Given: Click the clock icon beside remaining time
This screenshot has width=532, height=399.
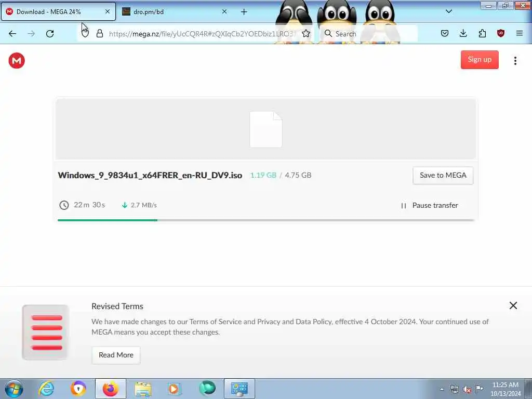Looking at the screenshot, I should [64, 205].
